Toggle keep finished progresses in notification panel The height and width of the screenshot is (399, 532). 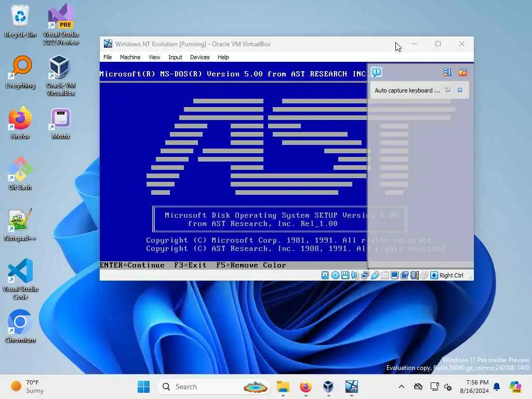pyautogui.click(x=447, y=72)
